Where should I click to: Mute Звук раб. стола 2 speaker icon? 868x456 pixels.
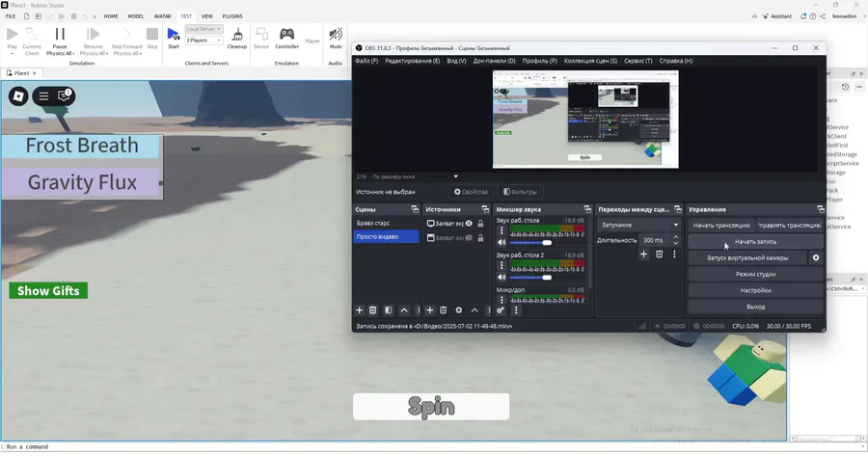point(502,278)
